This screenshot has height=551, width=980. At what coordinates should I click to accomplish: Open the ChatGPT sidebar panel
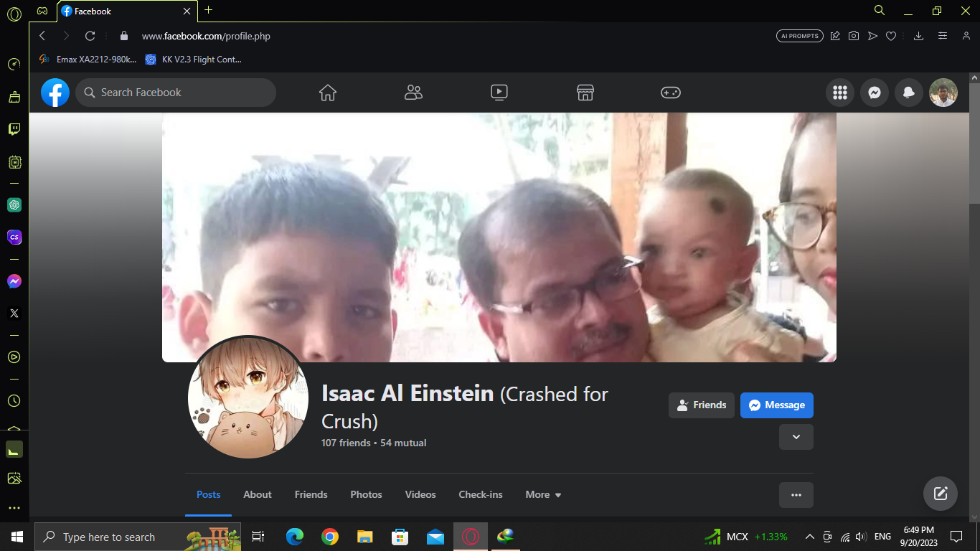click(x=14, y=205)
